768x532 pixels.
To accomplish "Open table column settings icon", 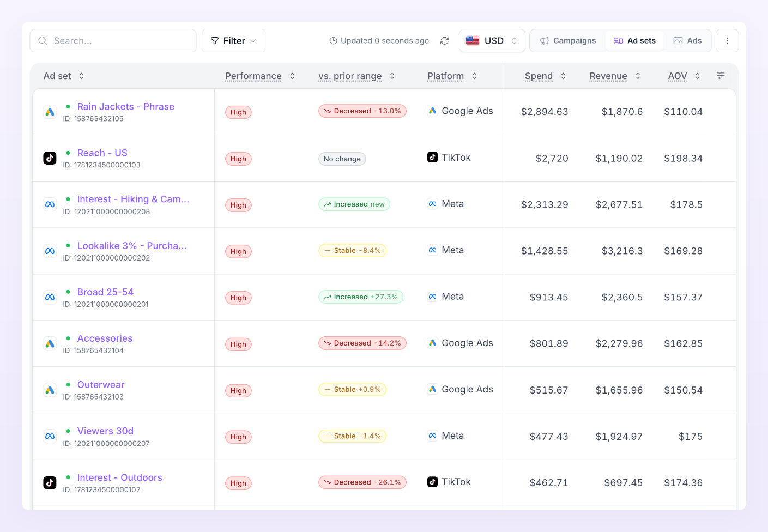I will click(721, 76).
